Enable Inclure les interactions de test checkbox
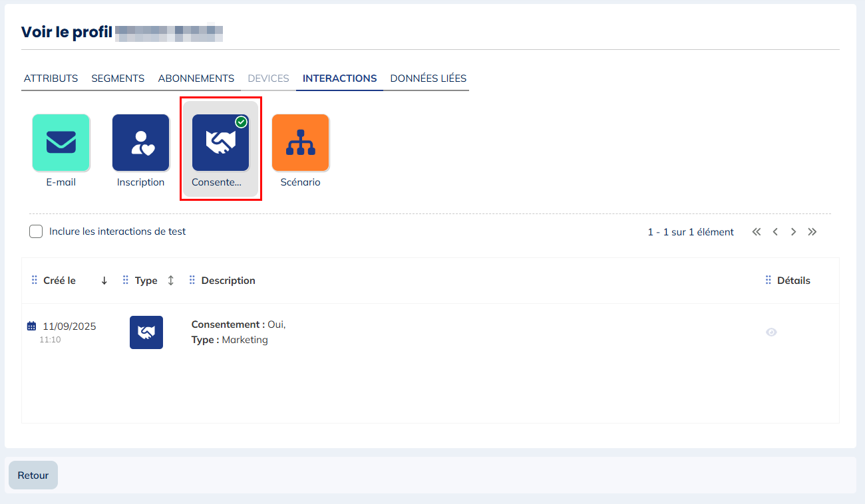The image size is (865, 504). pyautogui.click(x=36, y=231)
